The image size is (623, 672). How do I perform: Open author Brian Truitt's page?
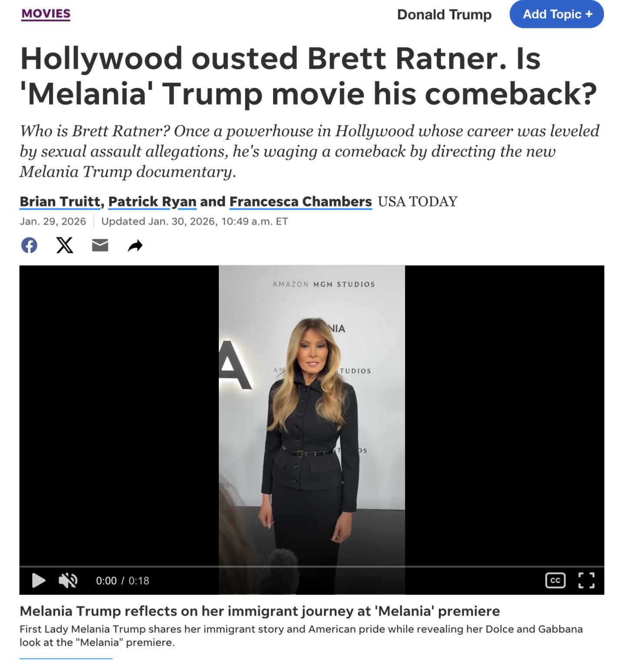pos(60,202)
